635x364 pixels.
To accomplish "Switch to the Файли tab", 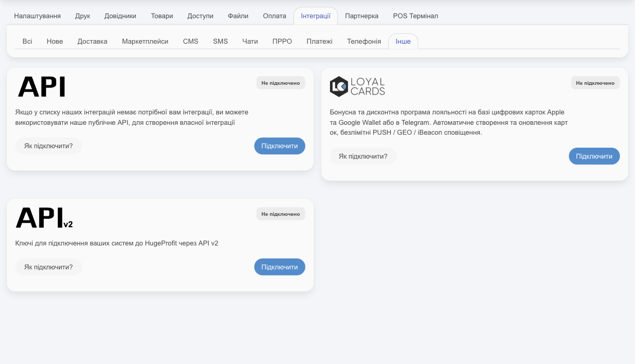I will click(x=238, y=16).
